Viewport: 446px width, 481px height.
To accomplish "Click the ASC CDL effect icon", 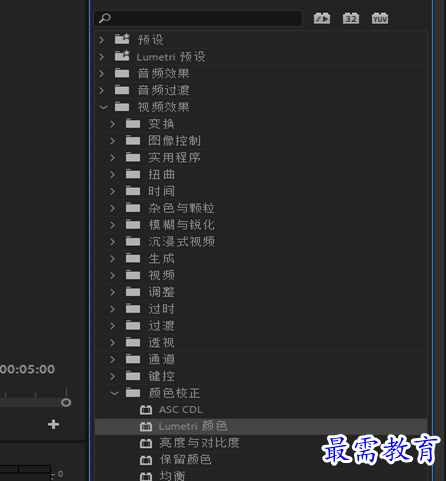I will (146, 410).
